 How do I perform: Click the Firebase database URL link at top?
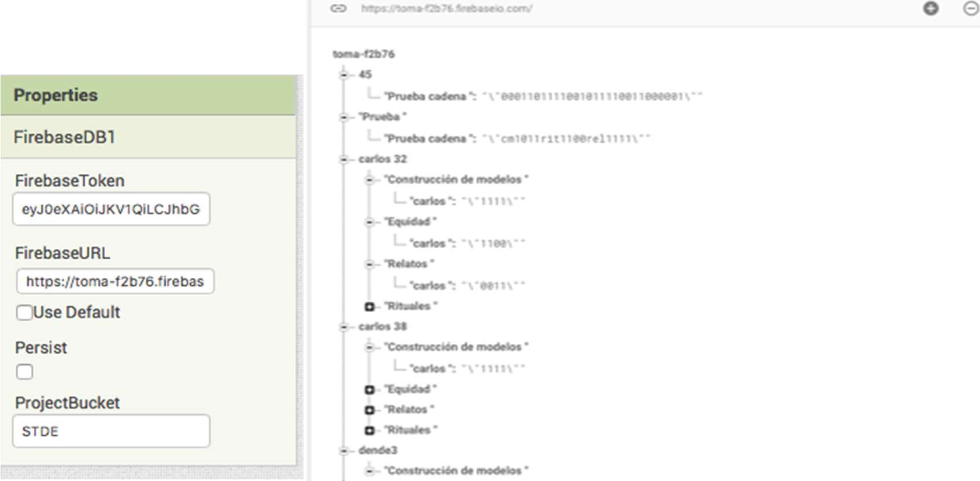[x=446, y=9]
